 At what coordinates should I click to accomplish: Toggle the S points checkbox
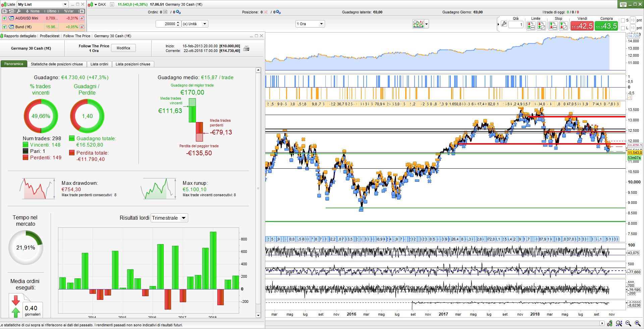click(623, 20)
